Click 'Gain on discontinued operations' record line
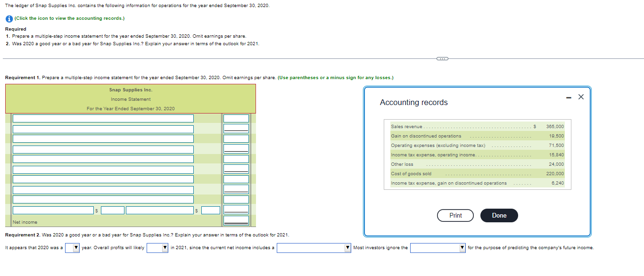Screen dimensions: 644x276 pyautogui.click(x=426, y=136)
